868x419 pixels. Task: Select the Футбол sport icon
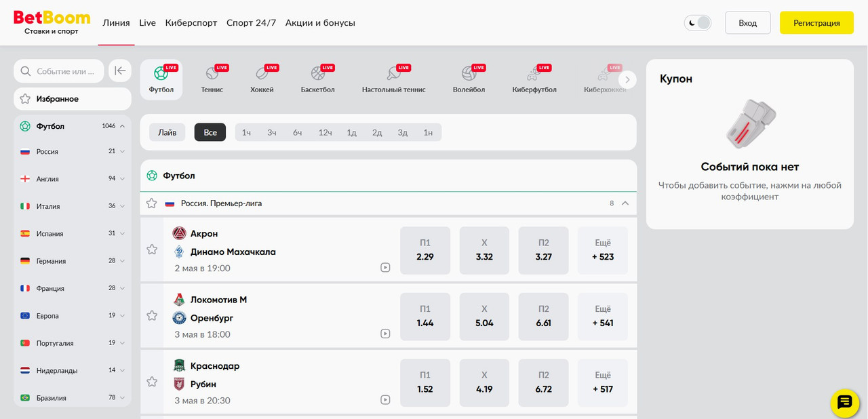coord(161,80)
